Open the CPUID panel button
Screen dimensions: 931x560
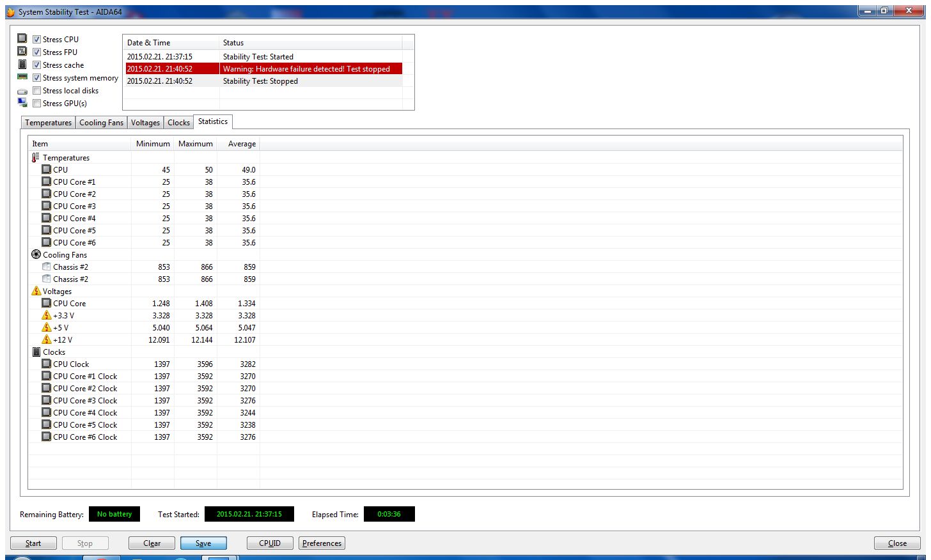(x=270, y=543)
